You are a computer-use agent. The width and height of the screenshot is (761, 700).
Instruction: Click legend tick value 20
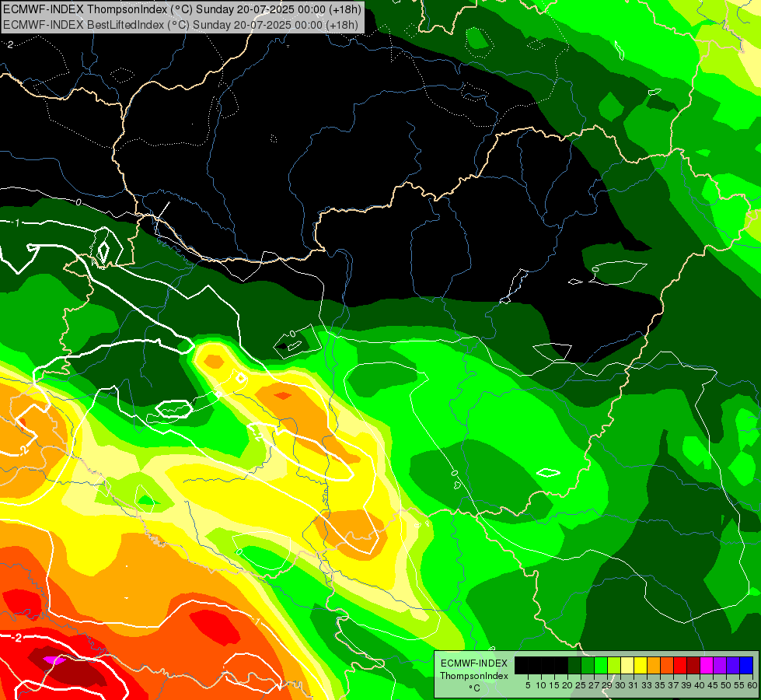pos(568,685)
